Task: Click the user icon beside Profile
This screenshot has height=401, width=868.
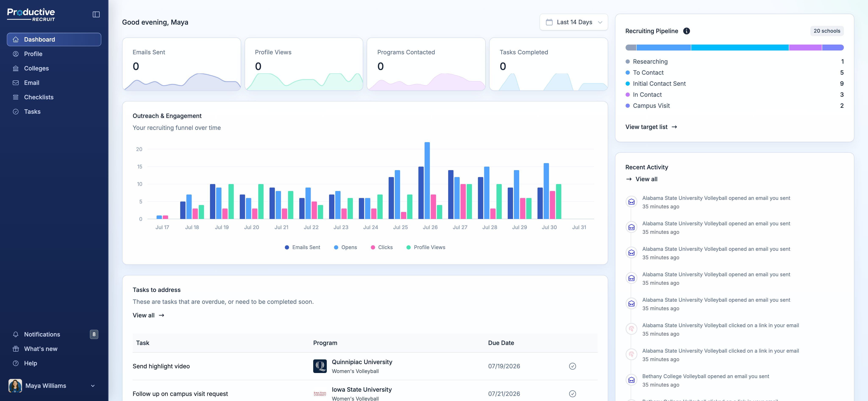Action: pos(15,54)
